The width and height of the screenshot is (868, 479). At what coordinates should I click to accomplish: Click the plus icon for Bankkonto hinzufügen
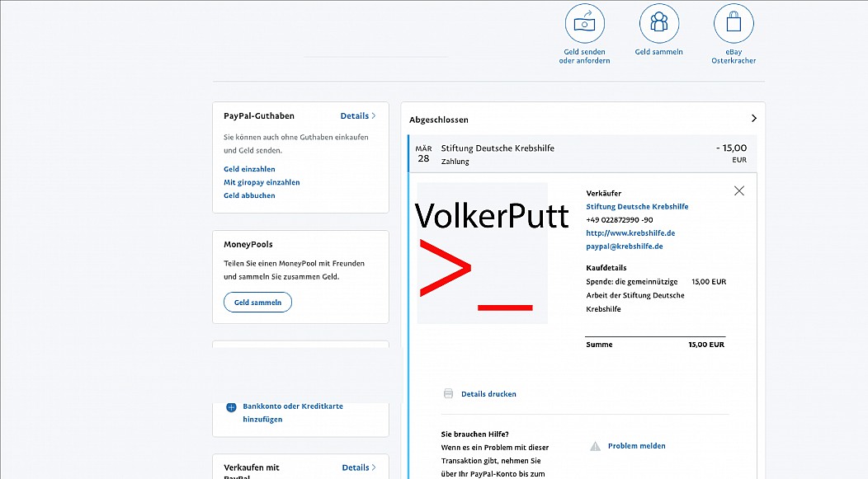coord(231,407)
